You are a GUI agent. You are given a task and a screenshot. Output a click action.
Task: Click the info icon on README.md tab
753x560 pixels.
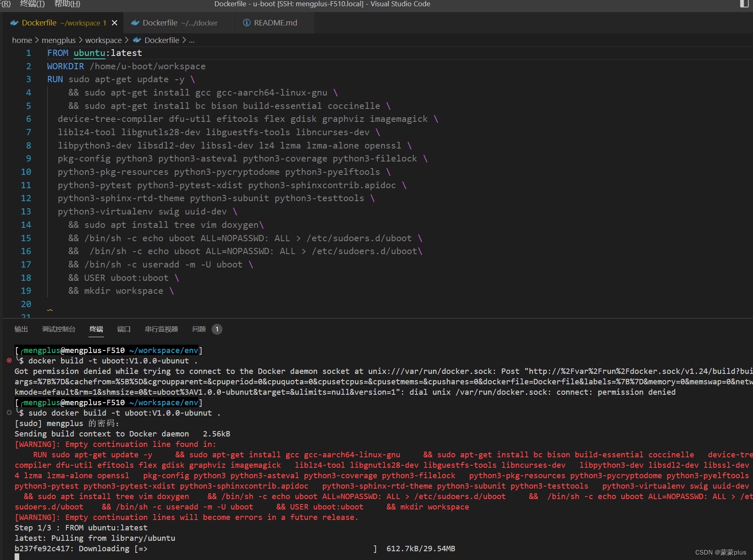pyautogui.click(x=247, y=23)
